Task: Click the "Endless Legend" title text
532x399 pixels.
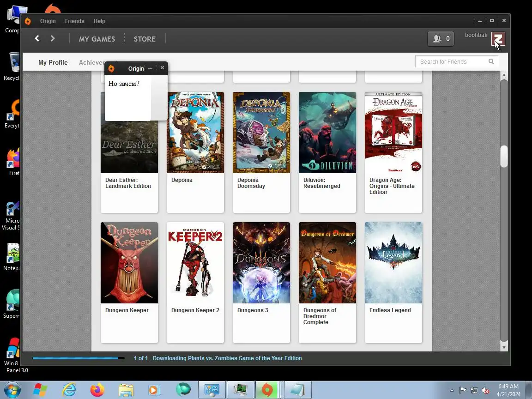Action: coord(390,310)
